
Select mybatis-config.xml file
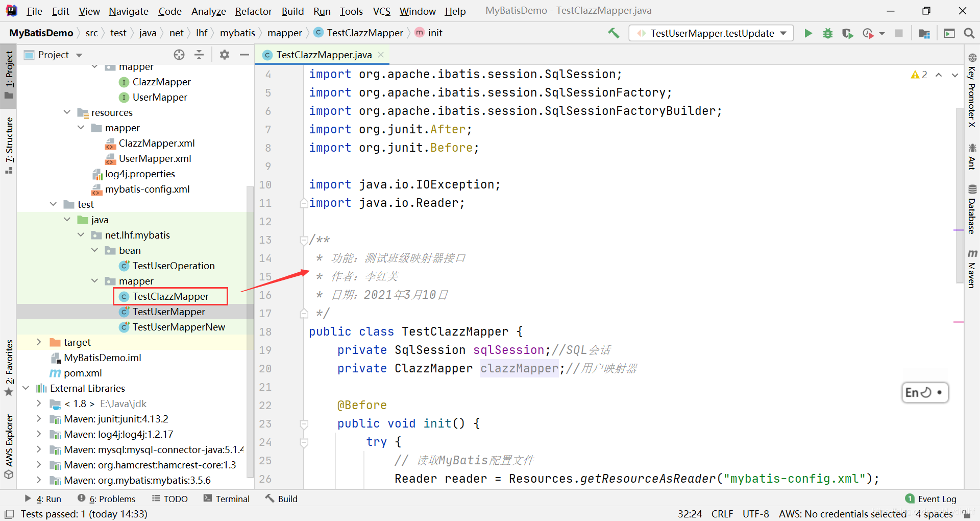pyautogui.click(x=147, y=189)
